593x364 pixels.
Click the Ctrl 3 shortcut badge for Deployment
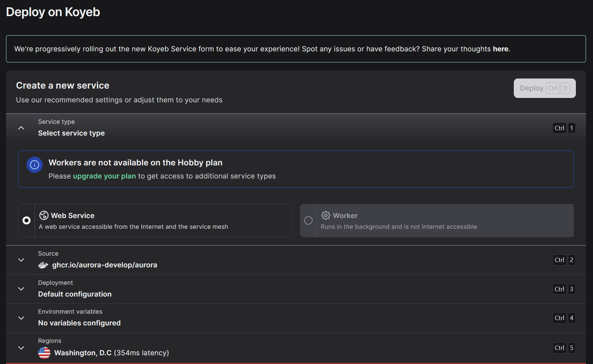coord(564,289)
